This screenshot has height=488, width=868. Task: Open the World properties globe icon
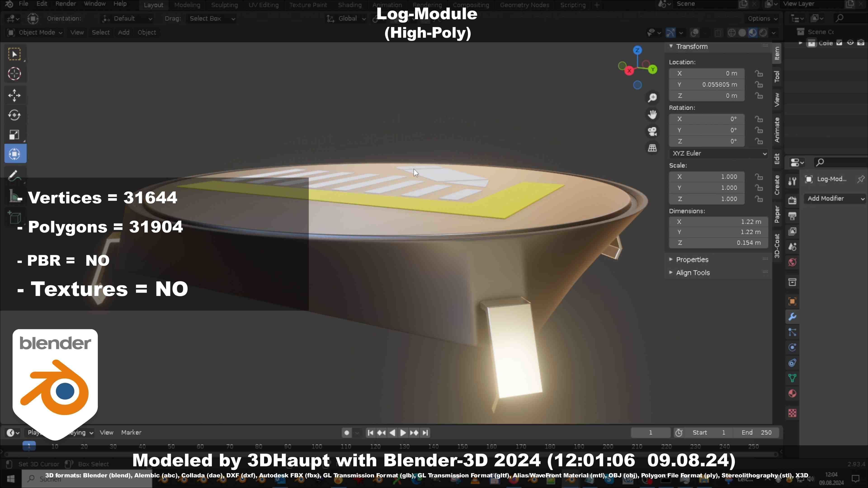pyautogui.click(x=792, y=262)
